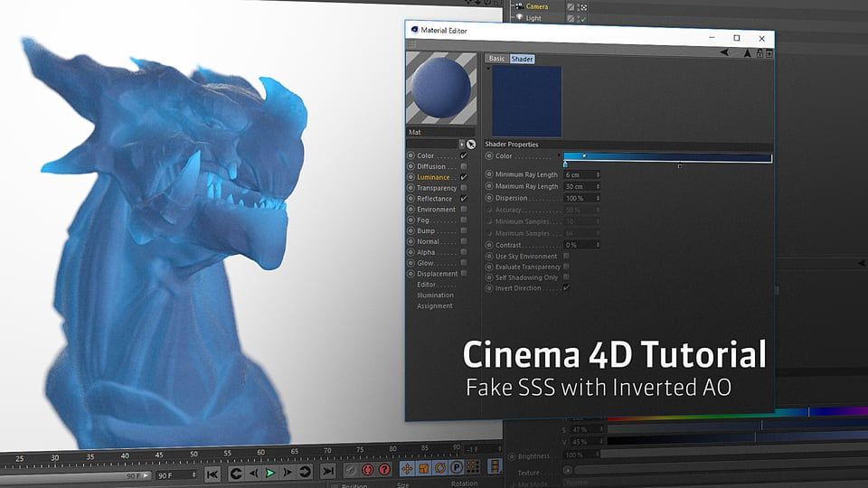Click the Camera layer swatch in Object Manager
This screenshot has height=488, width=868.
tap(571, 6)
